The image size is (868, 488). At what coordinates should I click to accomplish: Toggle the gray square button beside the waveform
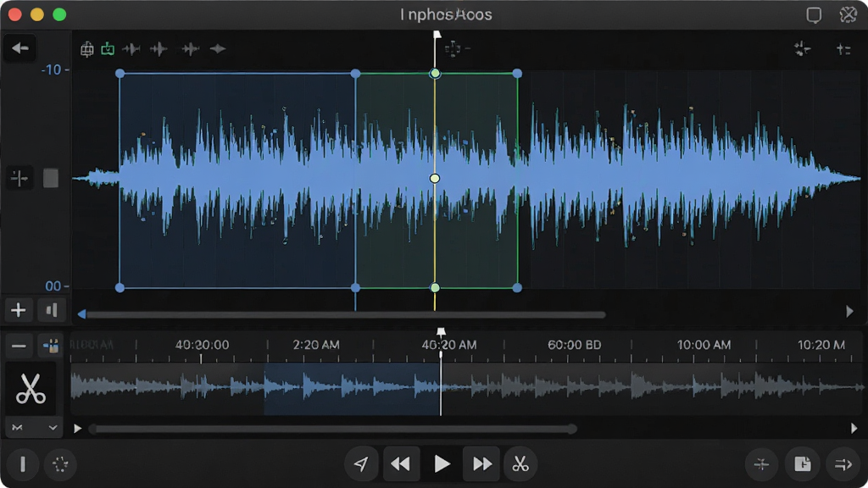point(51,178)
